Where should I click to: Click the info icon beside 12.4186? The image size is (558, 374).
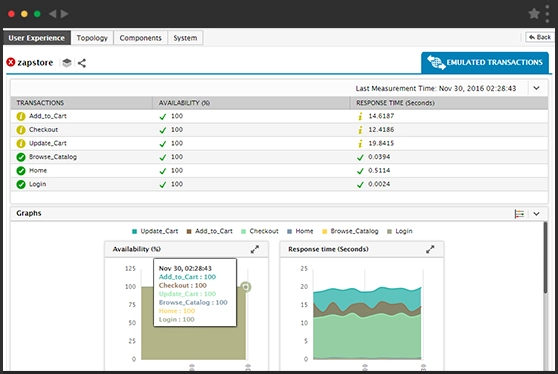(360, 130)
